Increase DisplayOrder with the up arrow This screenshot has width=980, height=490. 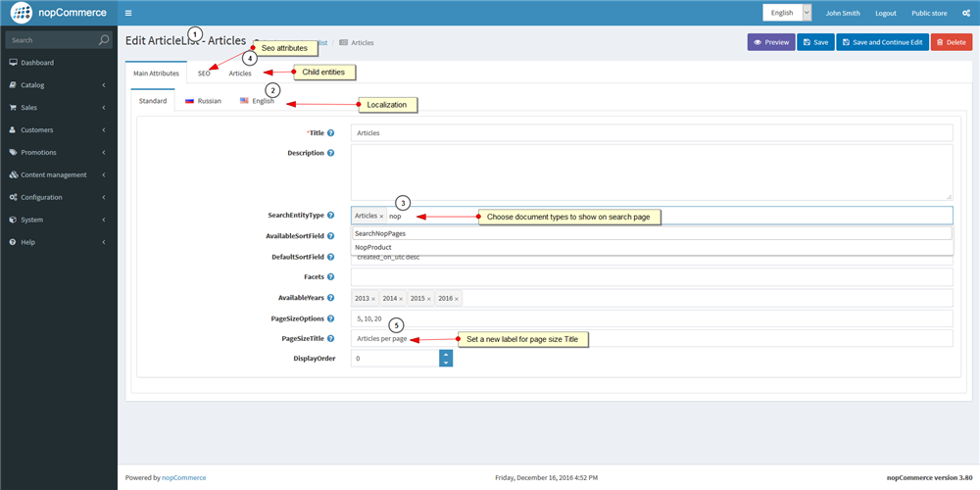pos(446,355)
